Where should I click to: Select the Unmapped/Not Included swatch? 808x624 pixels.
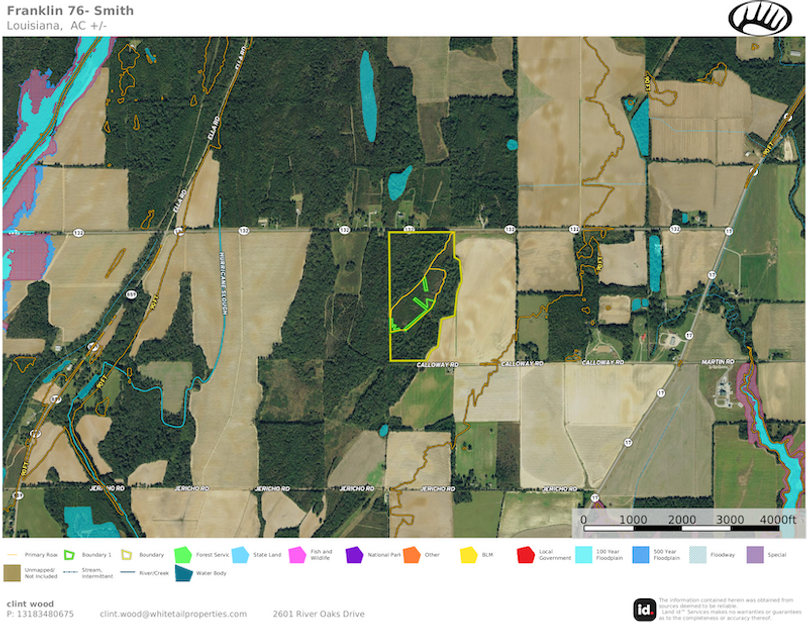(x=15, y=574)
